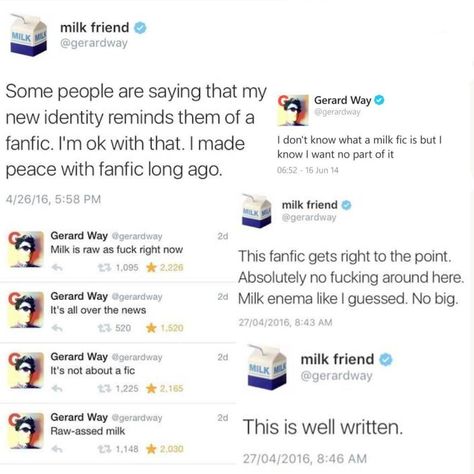The height and width of the screenshot is (474, 474).
Task: Retweet the 'It's not about a fic' tweet
Action: tap(104, 388)
